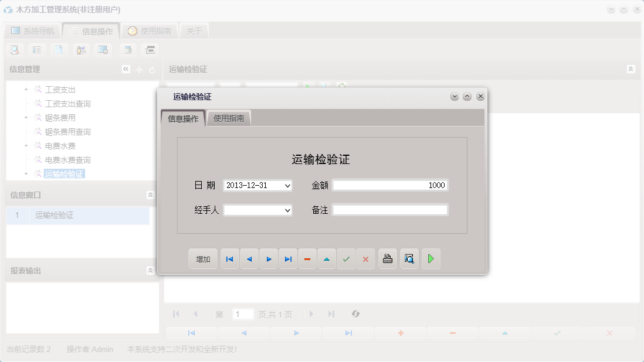This screenshot has height=362, width=644.
Task: Collapse the 信息管理 panel
Action: (x=125, y=69)
